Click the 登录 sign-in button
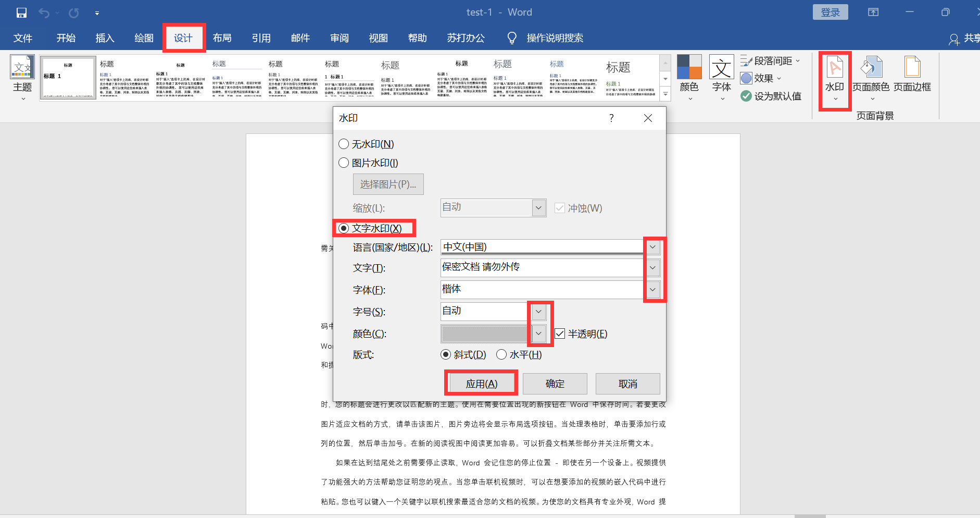 click(830, 12)
